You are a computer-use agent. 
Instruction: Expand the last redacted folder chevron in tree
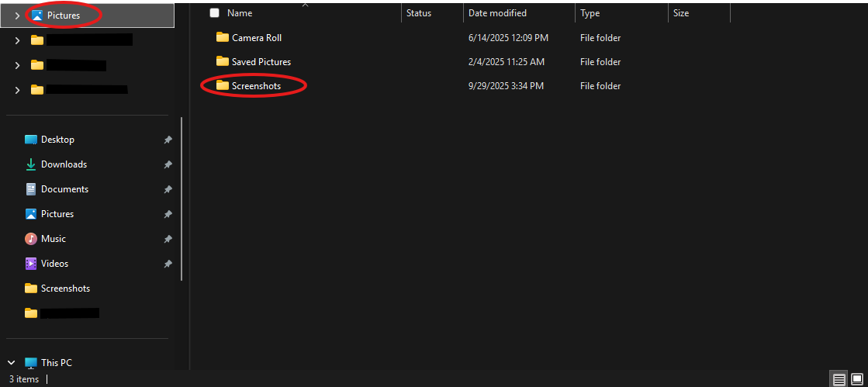tap(17, 90)
